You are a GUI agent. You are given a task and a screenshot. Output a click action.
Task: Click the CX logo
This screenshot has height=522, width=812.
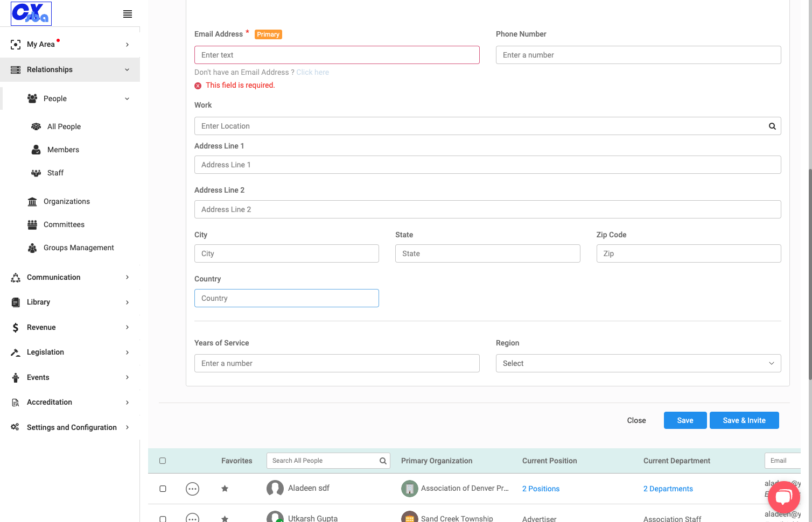click(x=31, y=13)
